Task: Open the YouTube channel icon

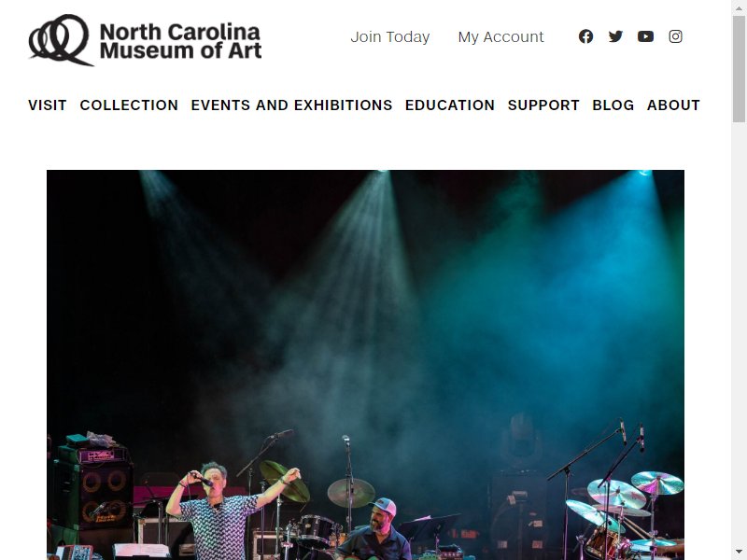Action: coord(645,36)
